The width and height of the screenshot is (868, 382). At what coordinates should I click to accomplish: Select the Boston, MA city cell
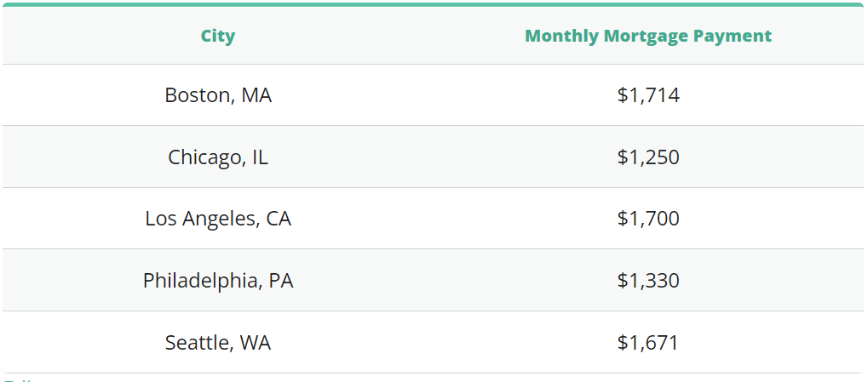pos(218,95)
